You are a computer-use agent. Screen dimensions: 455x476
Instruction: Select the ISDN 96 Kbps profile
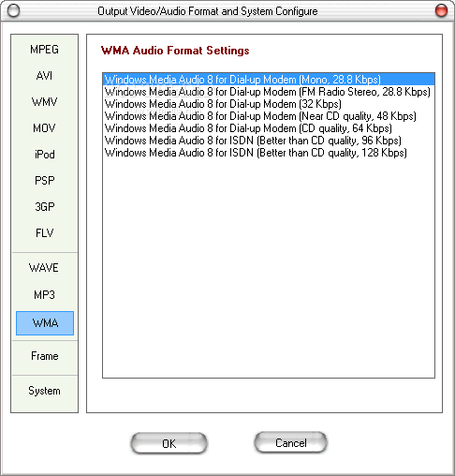(x=269, y=141)
